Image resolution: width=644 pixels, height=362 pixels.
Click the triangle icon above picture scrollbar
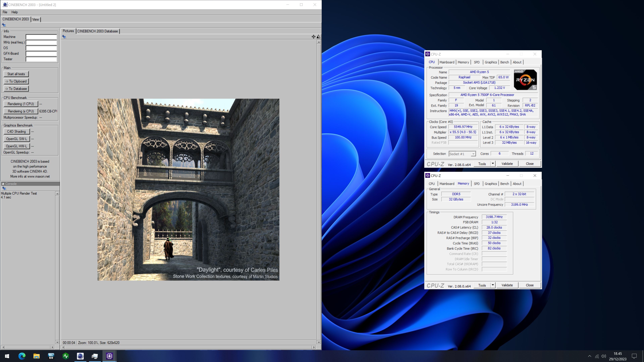pos(318,37)
